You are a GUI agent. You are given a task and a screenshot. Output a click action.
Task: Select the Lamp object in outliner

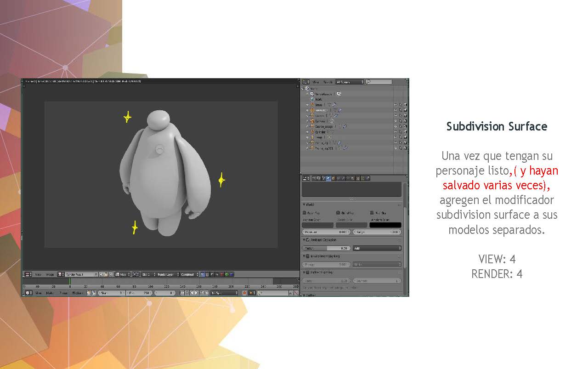point(318,137)
